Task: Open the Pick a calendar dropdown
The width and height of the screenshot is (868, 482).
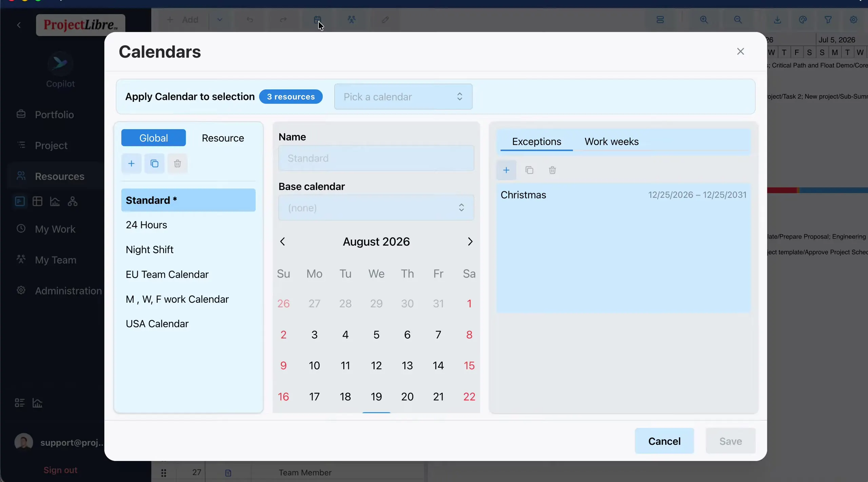Action: click(403, 97)
